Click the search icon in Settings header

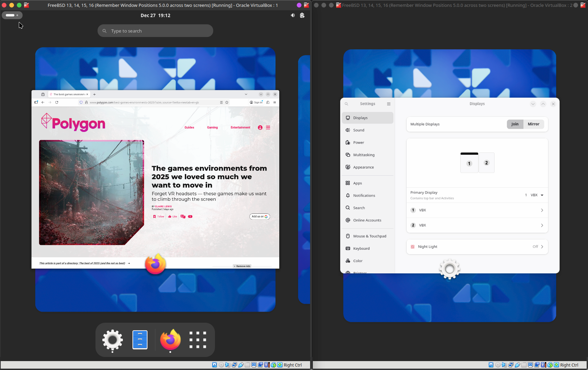[x=346, y=104]
